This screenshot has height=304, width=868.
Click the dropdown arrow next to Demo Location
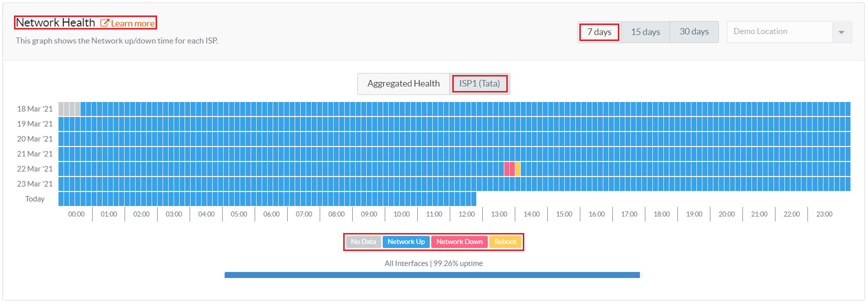[x=841, y=32]
